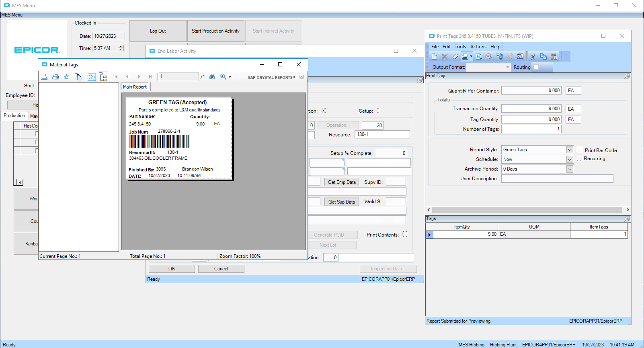Open the zoom level dropdown arrow
The height and width of the screenshot is (348, 644).
coord(230,77)
